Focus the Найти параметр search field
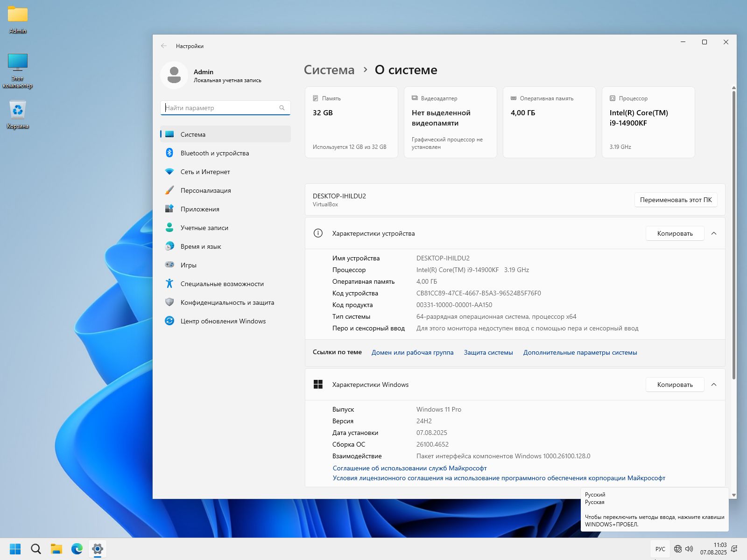Screen dimensions: 747x560 (226, 108)
